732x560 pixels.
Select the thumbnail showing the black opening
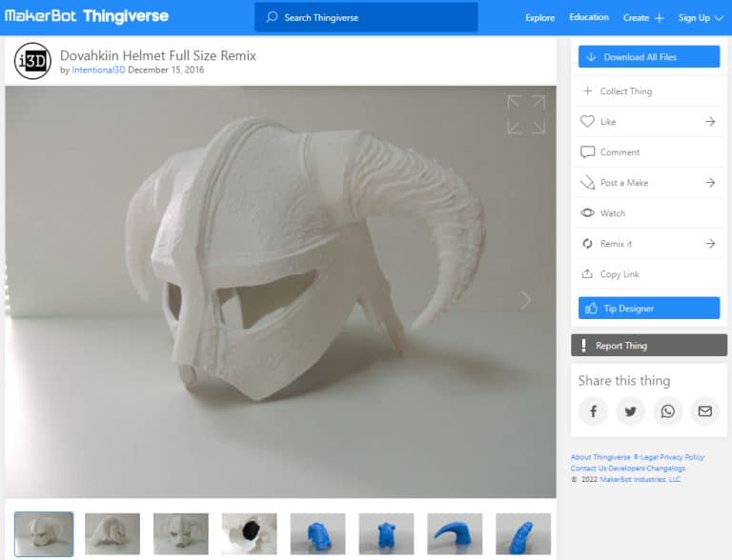250,534
